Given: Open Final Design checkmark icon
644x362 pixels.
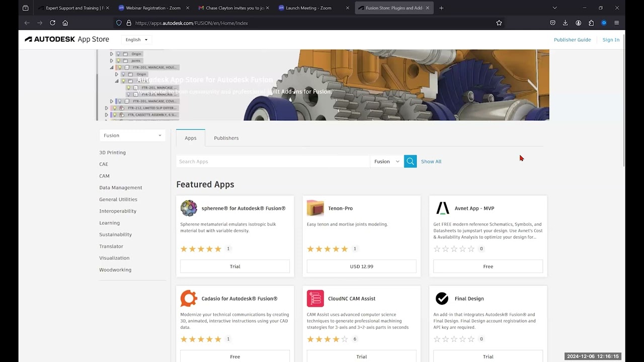Looking at the screenshot, I should (x=442, y=299).
